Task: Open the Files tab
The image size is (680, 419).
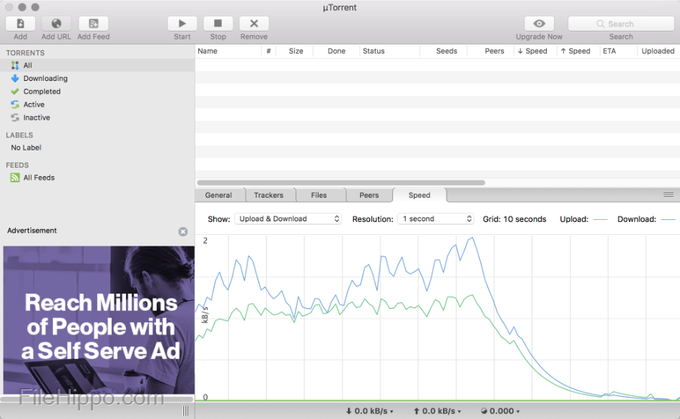Action: tap(319, 195)
